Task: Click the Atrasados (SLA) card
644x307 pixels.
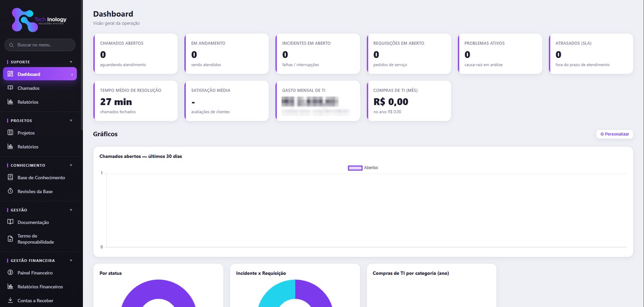Action: pyautogui.click(x=591, y=54)
